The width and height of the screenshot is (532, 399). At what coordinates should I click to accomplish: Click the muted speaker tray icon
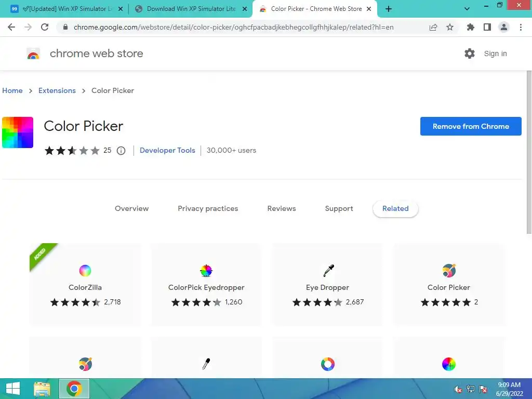[x=458, y=390]
